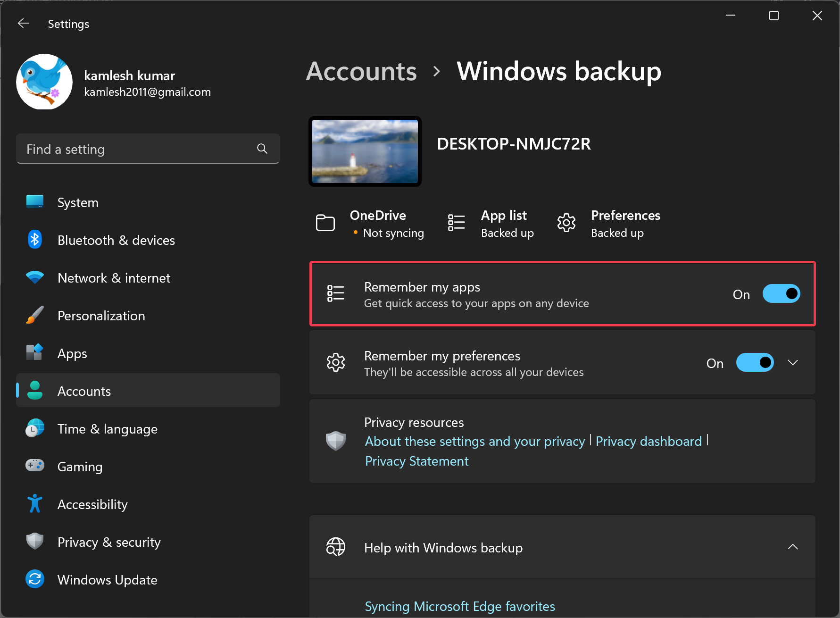The width and height of the screenshot is (840, 618).
Task: Open the Privacy Statement link
Action: click(417, 461)
